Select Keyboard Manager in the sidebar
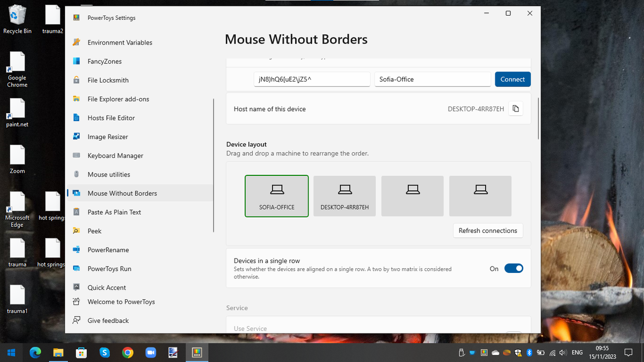644x362 pixels. 115,156
